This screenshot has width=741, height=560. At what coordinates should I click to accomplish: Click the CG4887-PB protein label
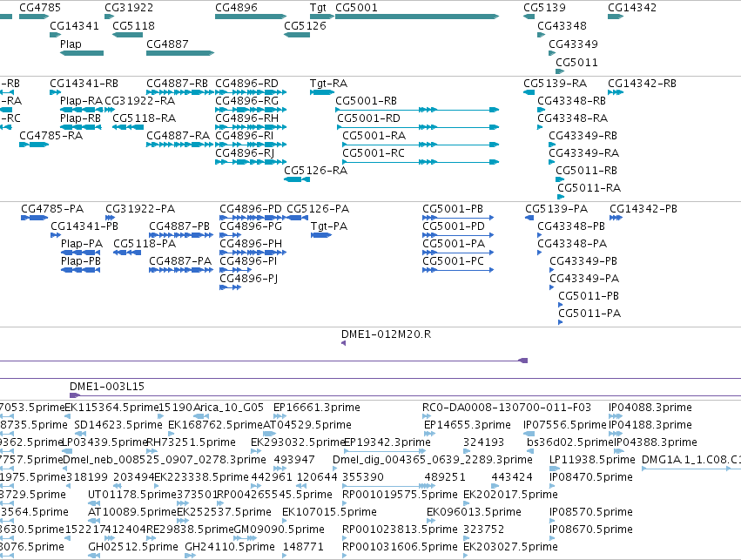[179, 226]
